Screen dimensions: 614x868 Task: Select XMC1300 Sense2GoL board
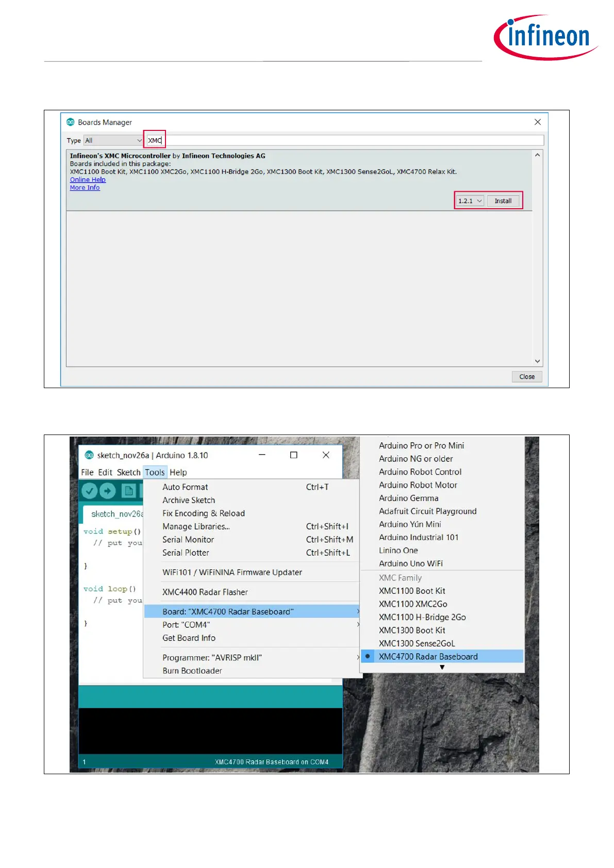[442, 644]
